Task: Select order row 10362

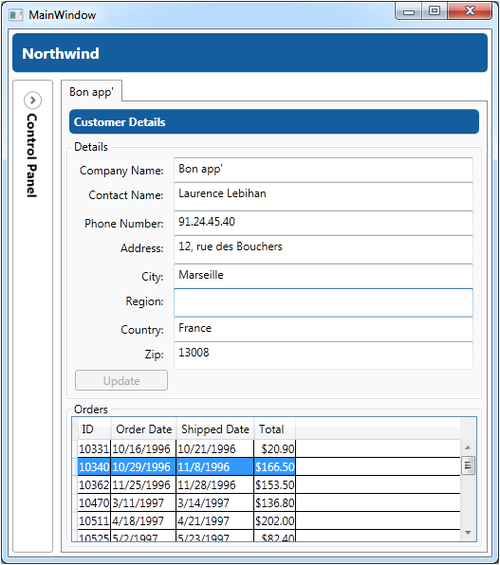Action: pyautogui.click(x=269, y=485)
